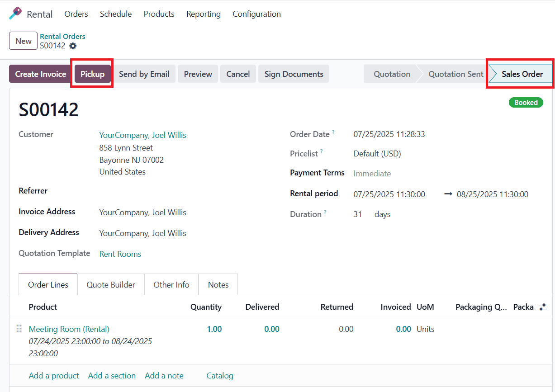This screenshot has height=392, width=555.
Task: Switch to the Notes tab
Action: (x=218, y=285)
